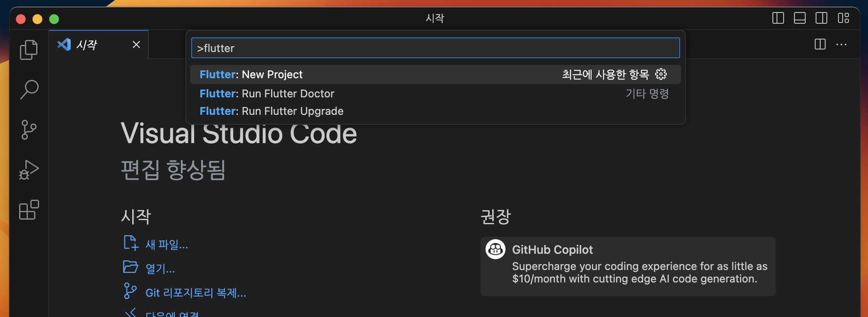Click the window title 시작
868x317 pixels.
(435, 18)
